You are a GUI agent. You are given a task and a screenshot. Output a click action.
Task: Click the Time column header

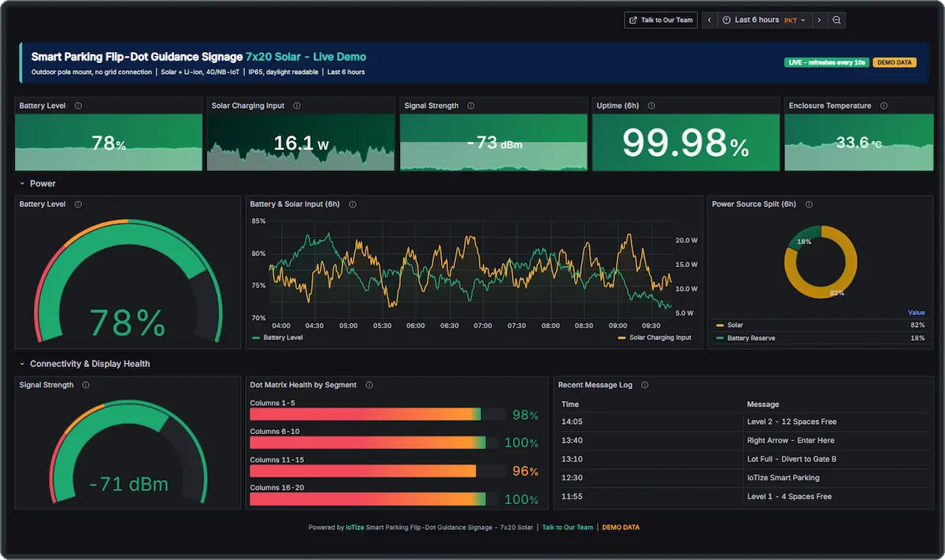click(570, 404)
